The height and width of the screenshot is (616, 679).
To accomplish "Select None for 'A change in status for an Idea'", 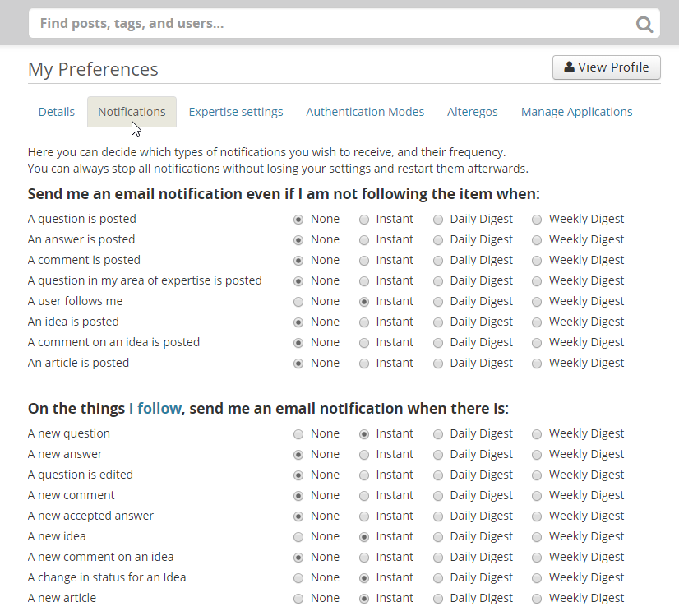I will point(298,578).
